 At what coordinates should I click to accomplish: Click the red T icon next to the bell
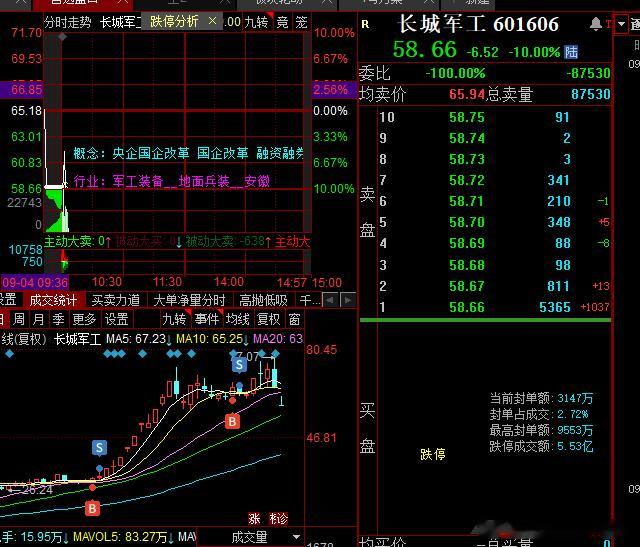click(x=608, y=24)
